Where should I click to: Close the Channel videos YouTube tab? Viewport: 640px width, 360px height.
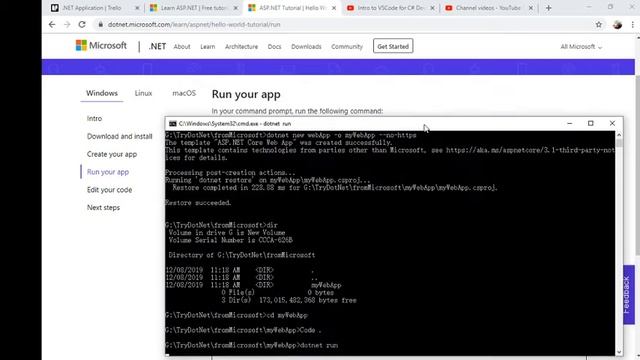tap(531, 8)
